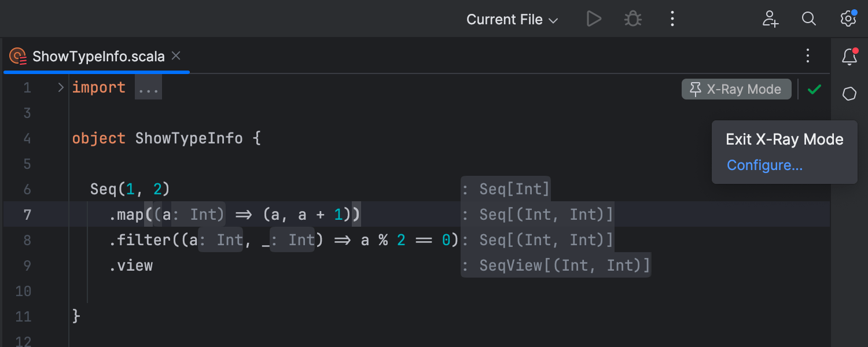Click line number 9 in gutter

[27, 265]
